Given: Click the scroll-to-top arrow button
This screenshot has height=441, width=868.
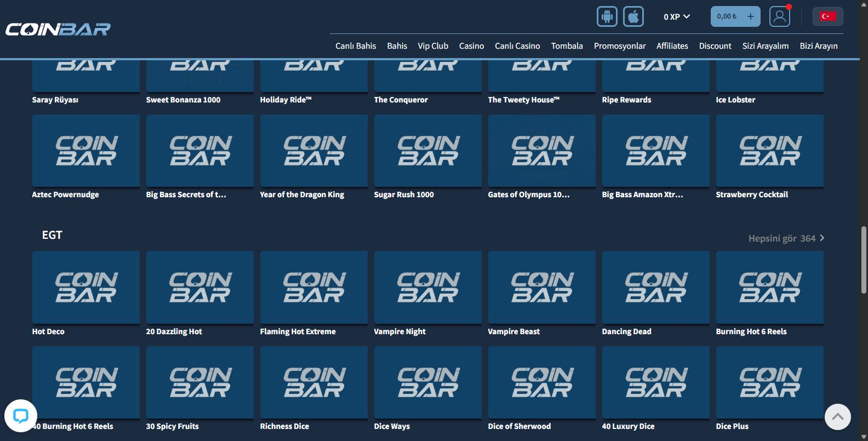Looking at the screenshot, I should [x=837, y=417].
